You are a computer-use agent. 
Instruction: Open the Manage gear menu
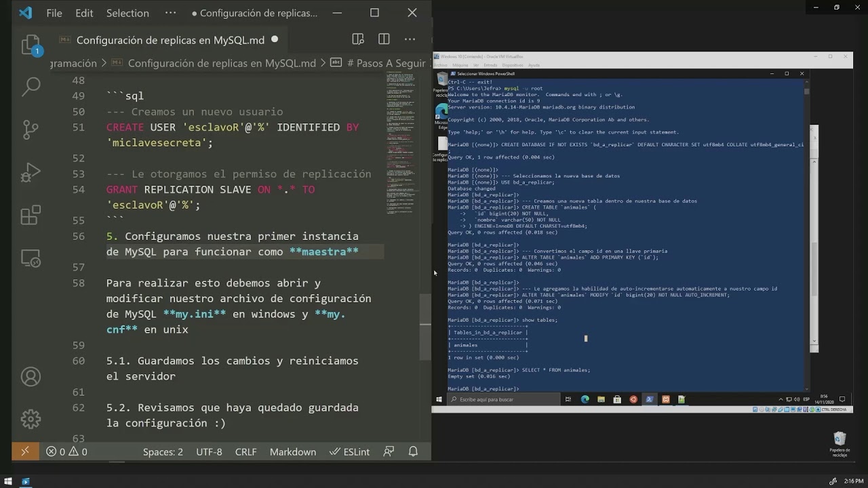point(31,419)
